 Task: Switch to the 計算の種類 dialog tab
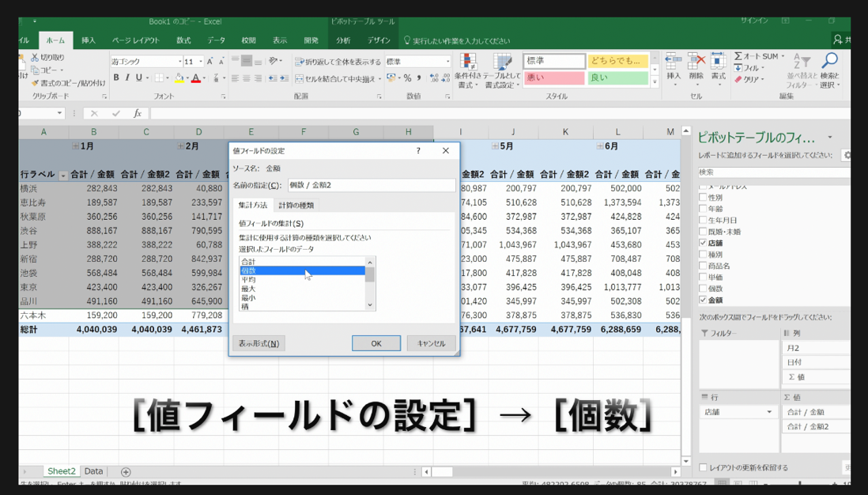(x=296, y=205)
